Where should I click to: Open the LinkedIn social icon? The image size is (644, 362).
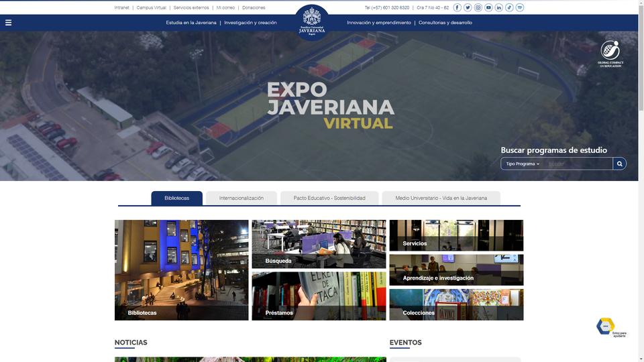tap(498, 7)
